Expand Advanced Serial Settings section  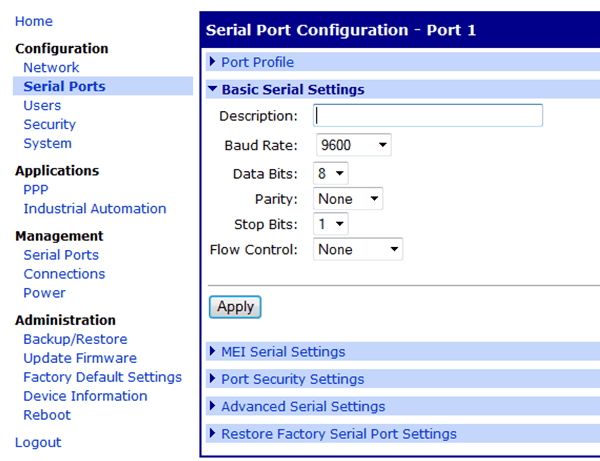pos(302,407)
